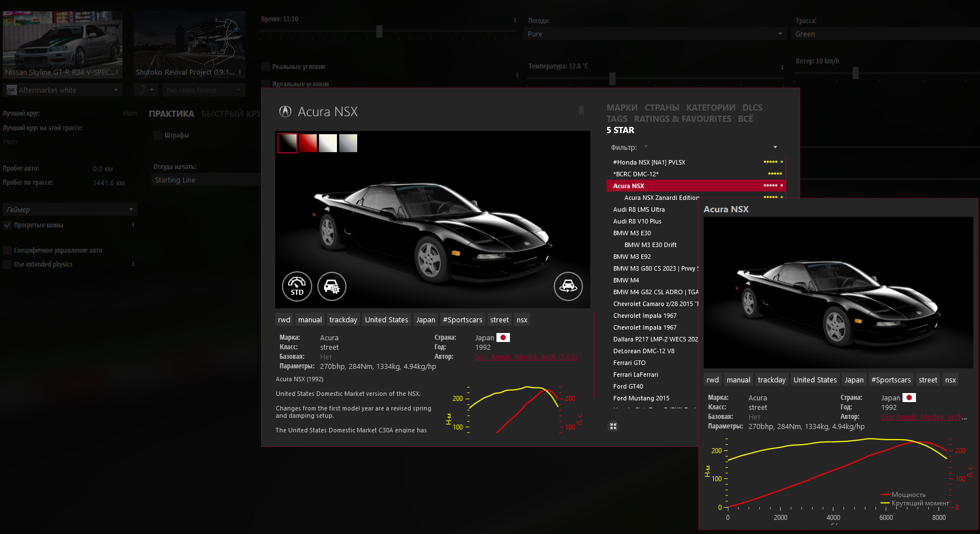Open the rotating car showroom view
Image resolution: width=980 pixels, height=534 pixels.
coord(568,286)
